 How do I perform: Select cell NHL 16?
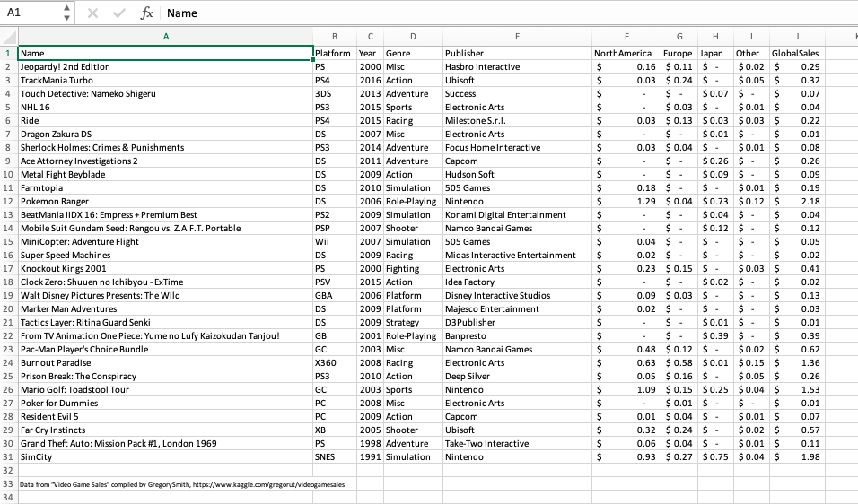(x=166, y=107)
